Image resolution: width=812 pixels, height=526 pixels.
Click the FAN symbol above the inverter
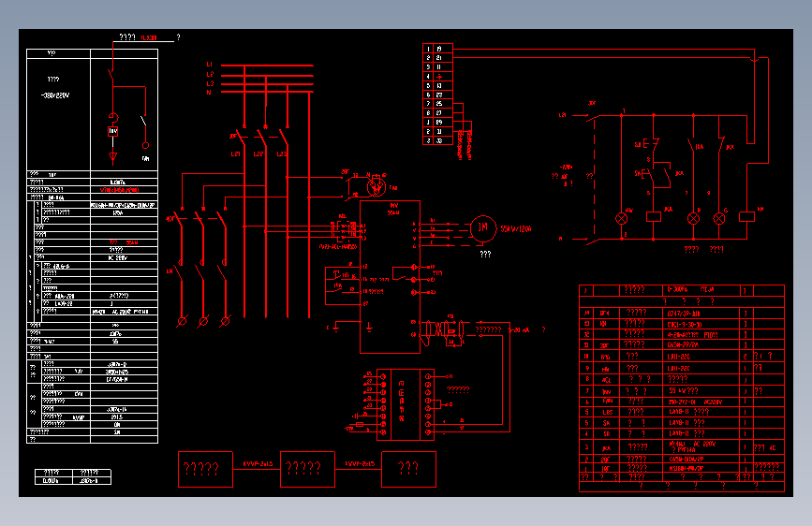pyautogui.click(x=376, y=186)
